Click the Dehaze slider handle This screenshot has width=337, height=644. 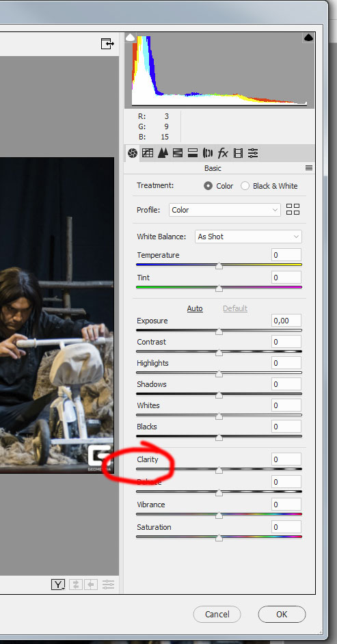(219, 492)
